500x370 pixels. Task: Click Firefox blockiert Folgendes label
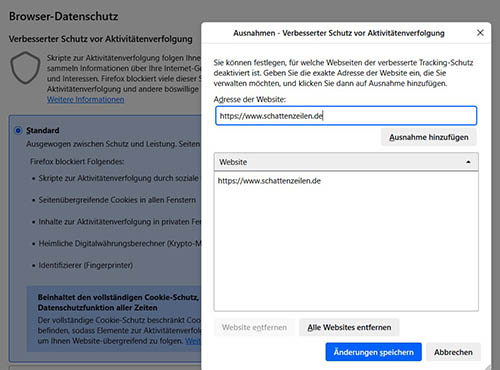(77, 162)
